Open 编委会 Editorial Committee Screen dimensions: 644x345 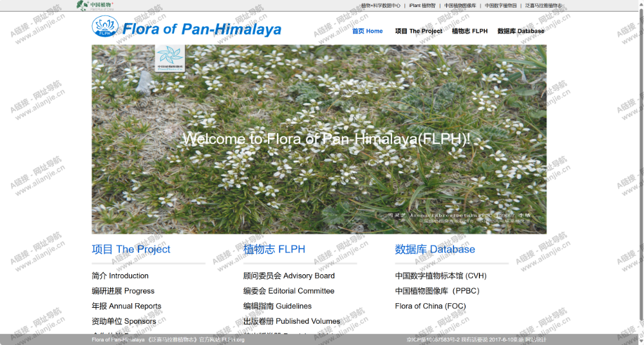(289, 291)
